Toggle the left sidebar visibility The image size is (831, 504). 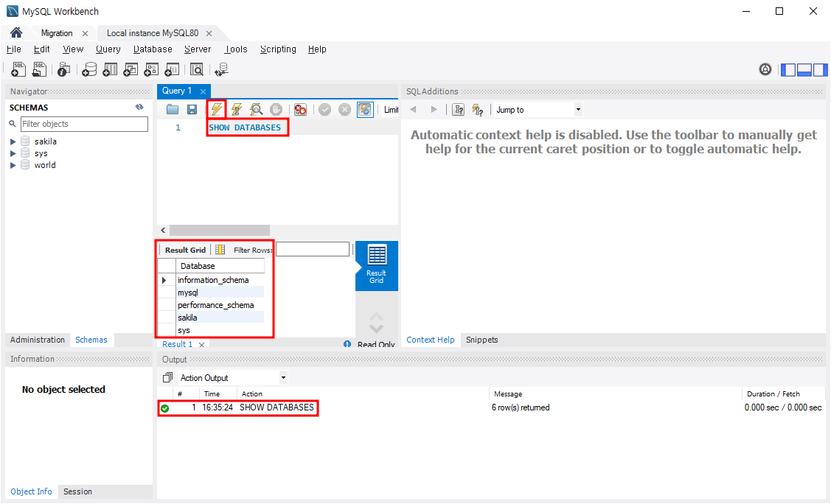789,69
